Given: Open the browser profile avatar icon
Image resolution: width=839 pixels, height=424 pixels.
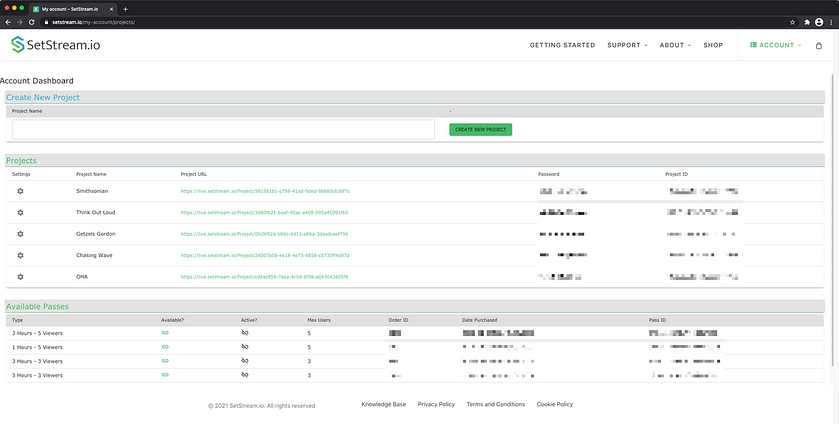Looking at the screenshot, I should click(x=819, y=22).
